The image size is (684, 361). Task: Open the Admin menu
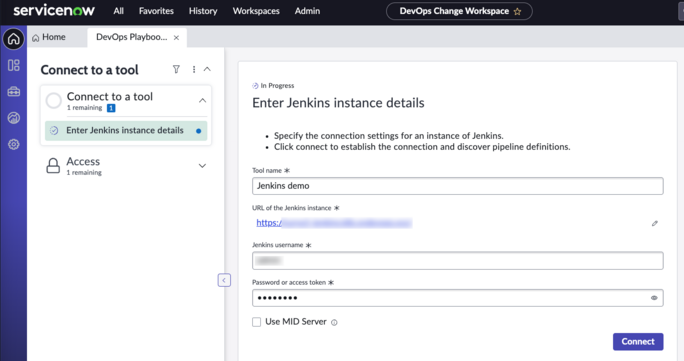click(x=307, y=11)
